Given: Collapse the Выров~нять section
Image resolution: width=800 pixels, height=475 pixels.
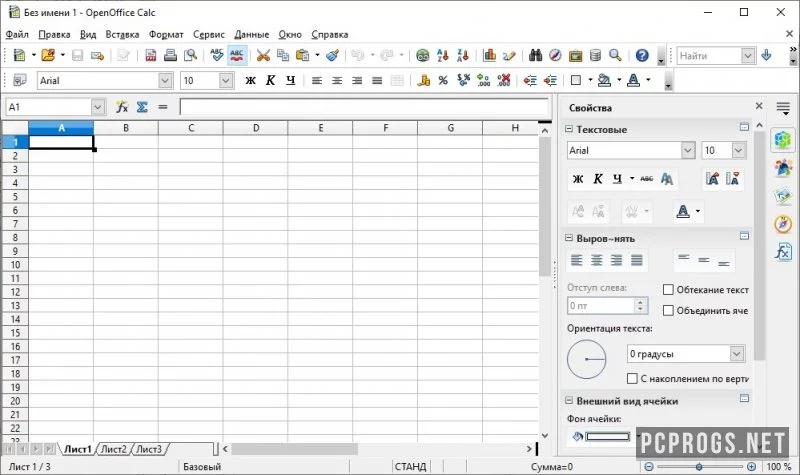Looking at the screenshot, I should [569, 238].
